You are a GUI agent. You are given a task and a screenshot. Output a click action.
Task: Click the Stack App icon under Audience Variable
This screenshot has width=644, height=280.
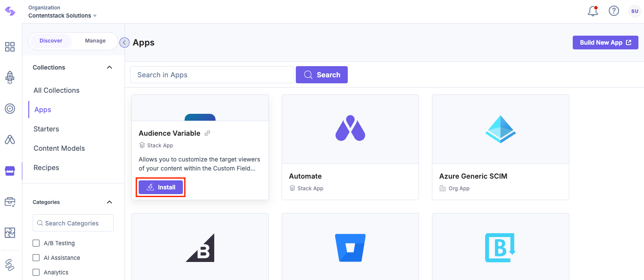pos(142,145)
